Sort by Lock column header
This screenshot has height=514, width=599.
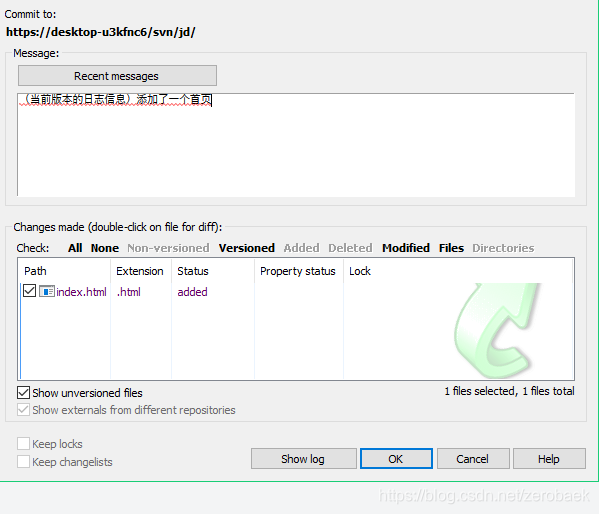tap(458, 271)
